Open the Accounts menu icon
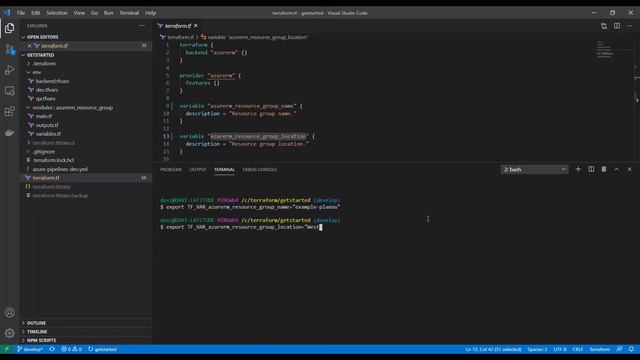The image size is (640, 360). [x=9, y=313]
